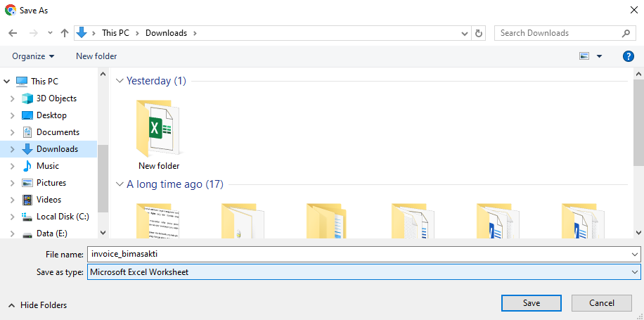Collapse the A long time ago group
This screenshot has width=644, height=320.
point(119,185)
